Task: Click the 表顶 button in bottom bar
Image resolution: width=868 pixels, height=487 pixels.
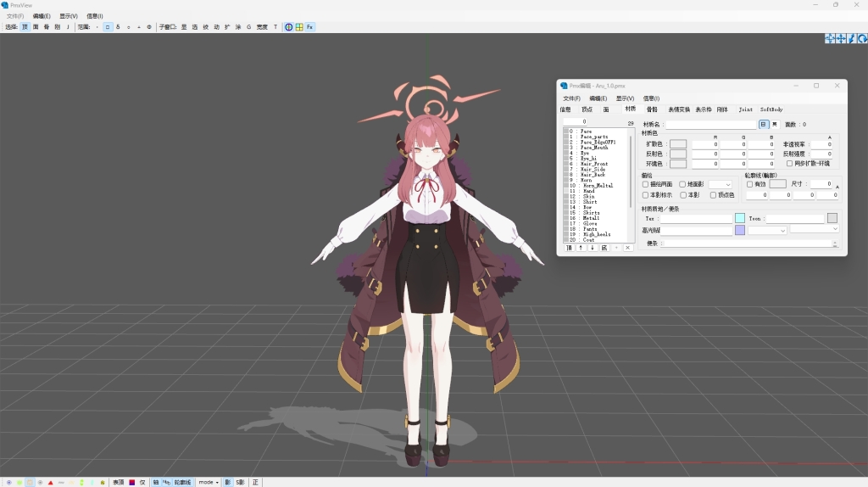Action: click(119, 483)
